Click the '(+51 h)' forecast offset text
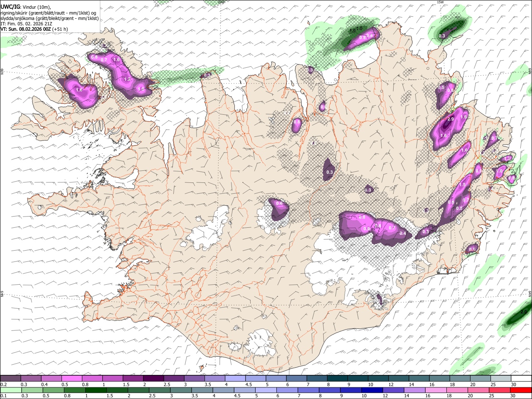Image resolution: width=532 pixels, height=399 pixels. (60, 29)
